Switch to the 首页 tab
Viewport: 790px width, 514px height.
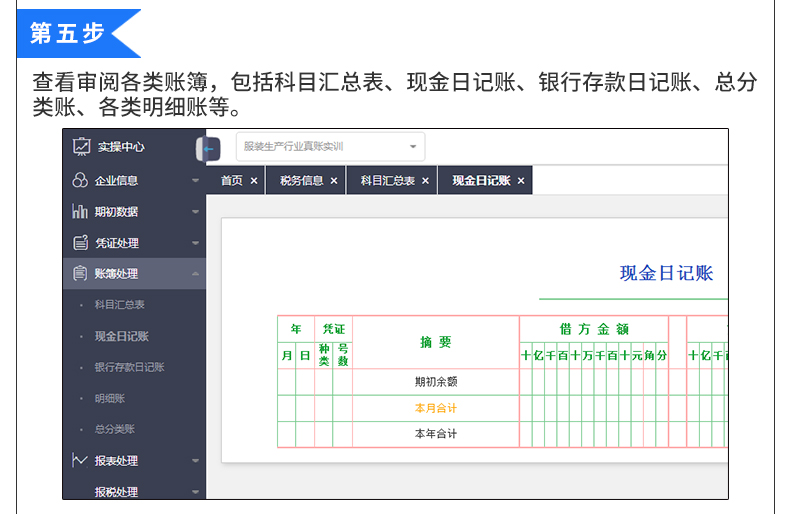pyautogui.click(x=232, y=180)
